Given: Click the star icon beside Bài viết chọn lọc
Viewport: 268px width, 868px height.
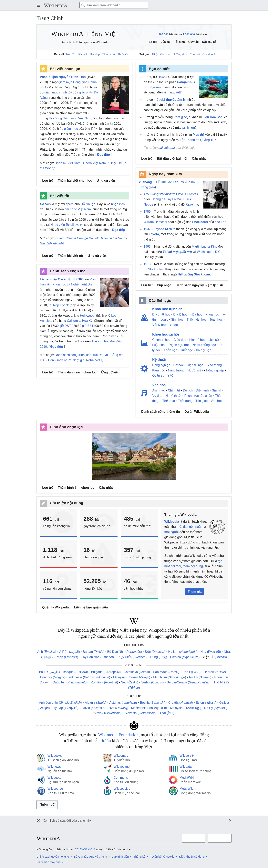Looking at the screenshot, I should (43, 69).
